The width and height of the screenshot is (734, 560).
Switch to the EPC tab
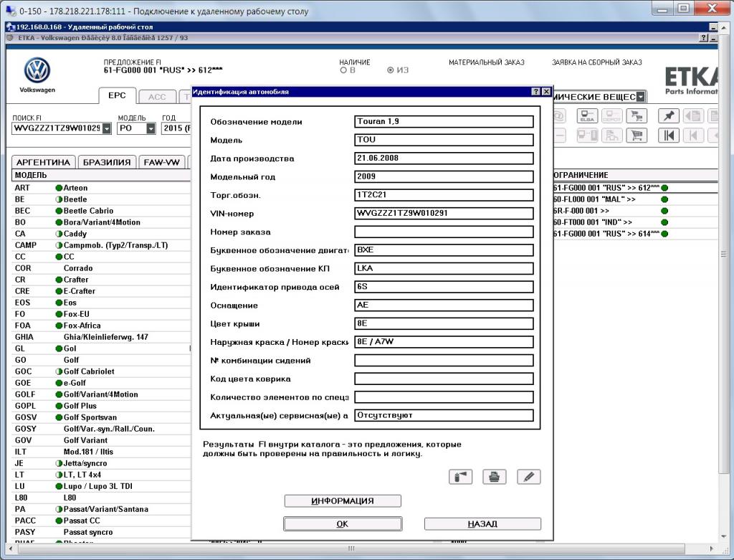117,95
